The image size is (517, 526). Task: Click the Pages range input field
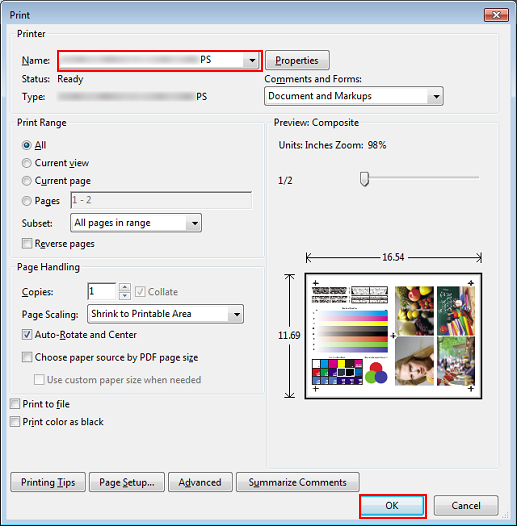[x=161, y=200]
